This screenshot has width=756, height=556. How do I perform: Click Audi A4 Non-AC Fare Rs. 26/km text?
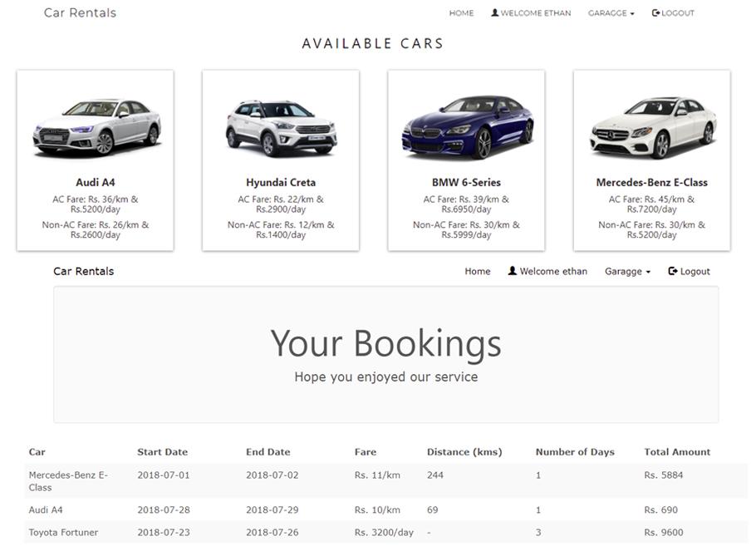click(96, 229)
